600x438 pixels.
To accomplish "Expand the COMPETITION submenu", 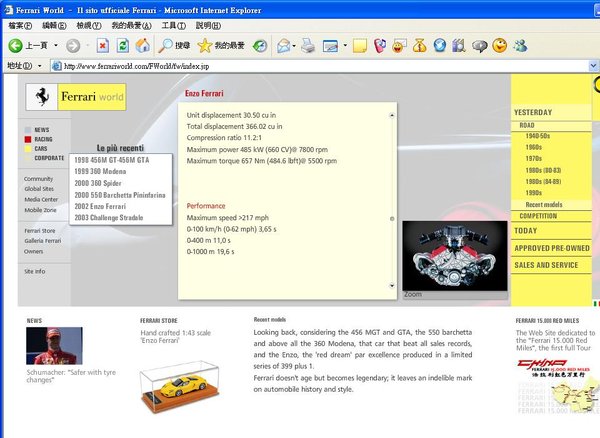I will tap(538, 216).
